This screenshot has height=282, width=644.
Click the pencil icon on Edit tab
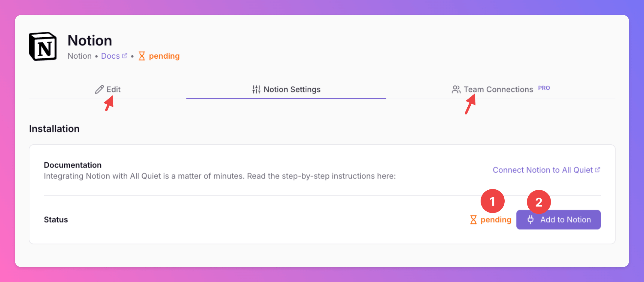click(99, 90)
